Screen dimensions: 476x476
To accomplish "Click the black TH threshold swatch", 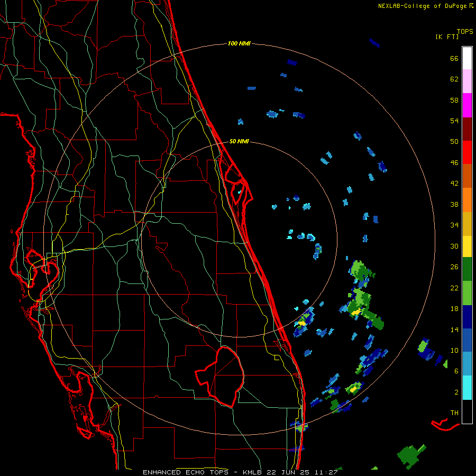I will [467, 411].
